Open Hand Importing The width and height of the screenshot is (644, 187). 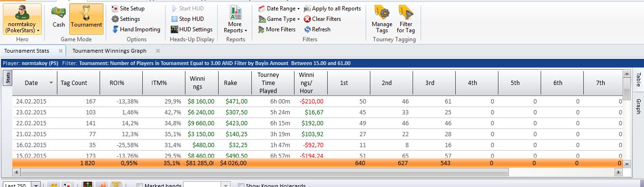[x=136, y=29]
